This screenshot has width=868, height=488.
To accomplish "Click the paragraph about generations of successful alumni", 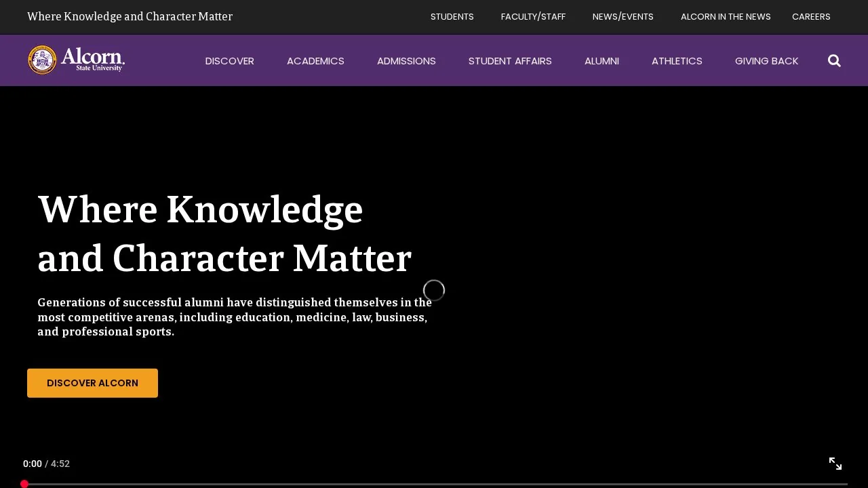I will pyautogui.click(x=235, y=317).
